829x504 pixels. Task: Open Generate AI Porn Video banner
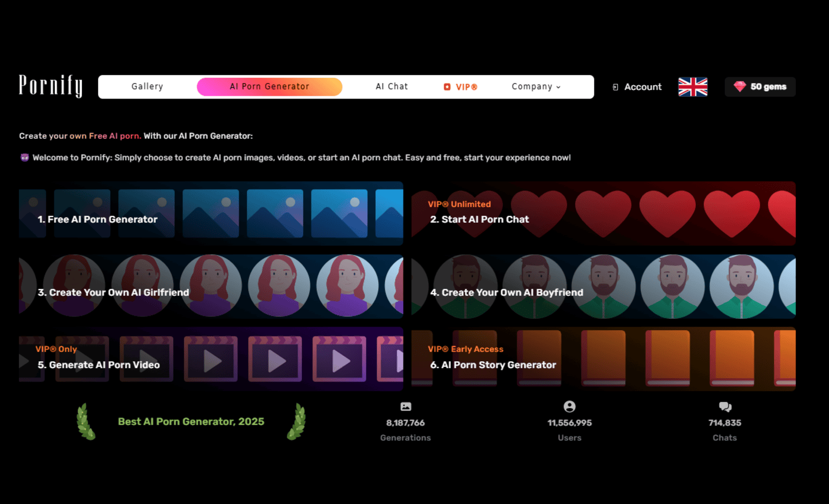tap(211, 359)
